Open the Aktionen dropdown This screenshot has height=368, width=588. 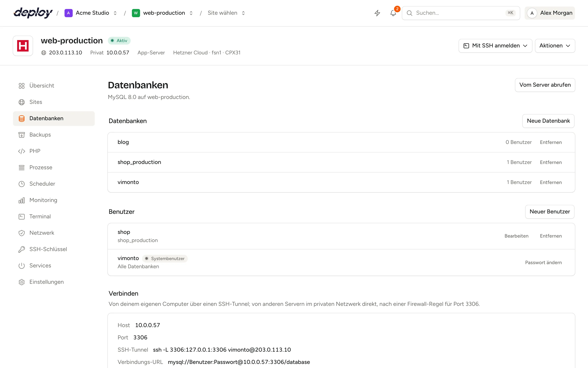point(555,46)
